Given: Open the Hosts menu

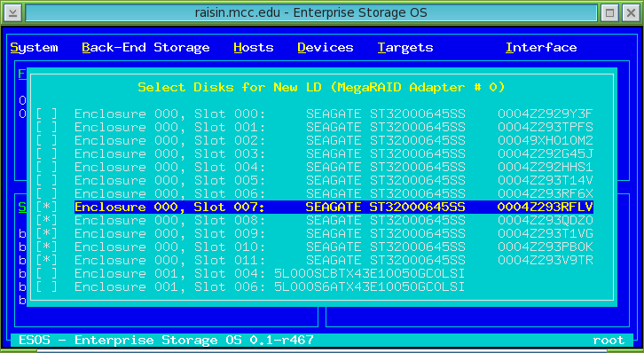Looking at the screenshot, I should coord(254,48).
